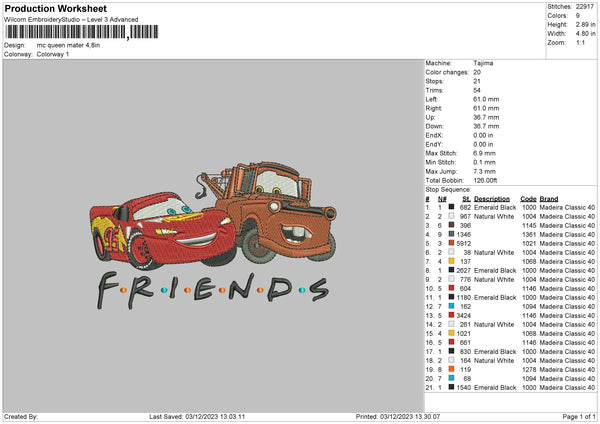Click the 'Up:' measurement label
The image size is (600, 424).
click(430, 117)
